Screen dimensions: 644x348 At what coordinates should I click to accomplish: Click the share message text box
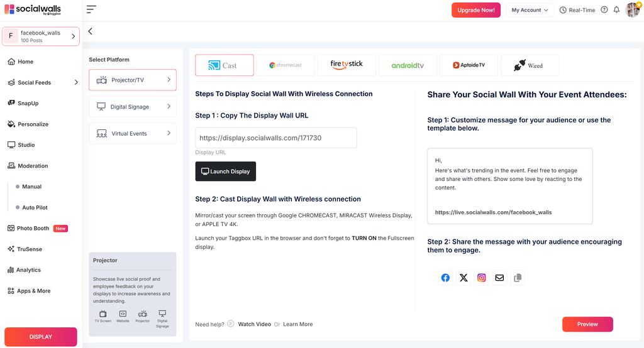(x=509, y=186)
